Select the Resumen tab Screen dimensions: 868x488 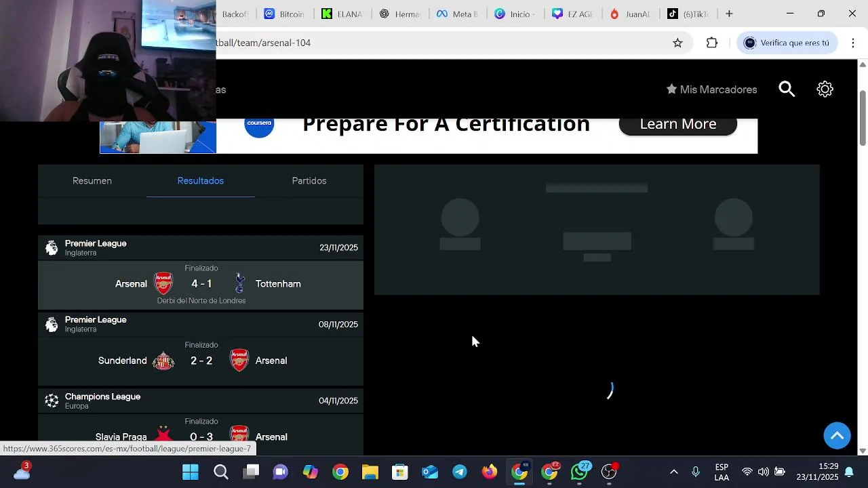click(x=92, y=181)
